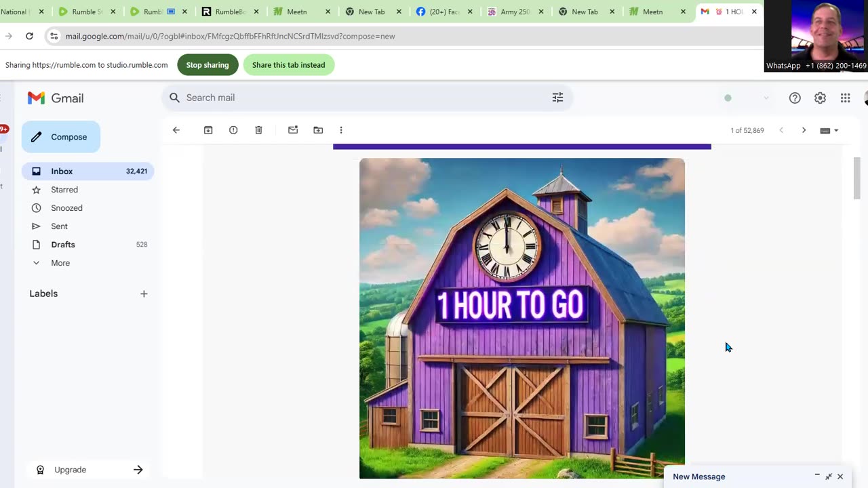Viewport: 868px width, 488px height.
Task: Click the Labels heading
Action: tap(43, 293)
